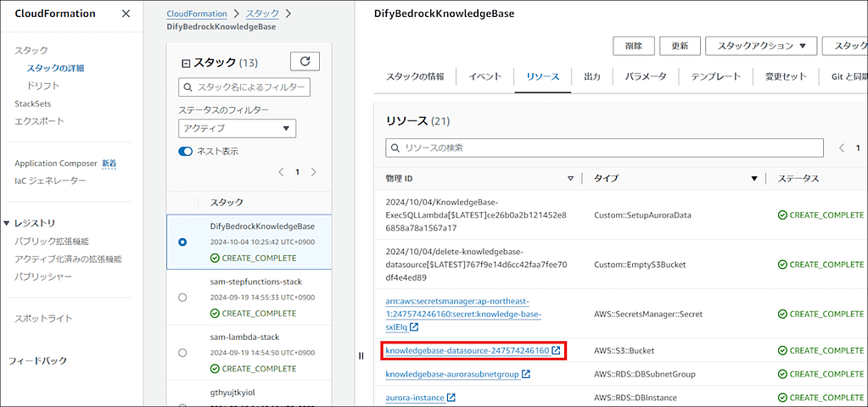868x407 pixels.
Task: Select sam-stepfunctions-stack radio button
Action: 182,297
